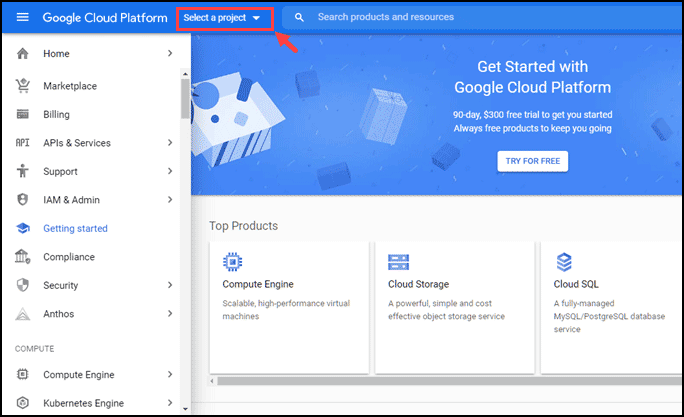Expand the Kubernetes Engine submenu chevron

[x=170, y=403]
